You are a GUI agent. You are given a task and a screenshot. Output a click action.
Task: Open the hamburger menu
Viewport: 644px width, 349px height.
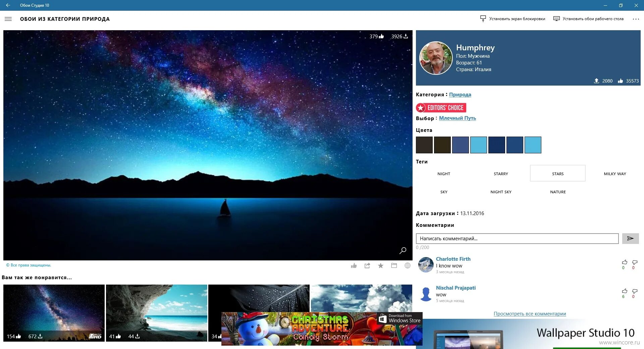click(8, 19)
